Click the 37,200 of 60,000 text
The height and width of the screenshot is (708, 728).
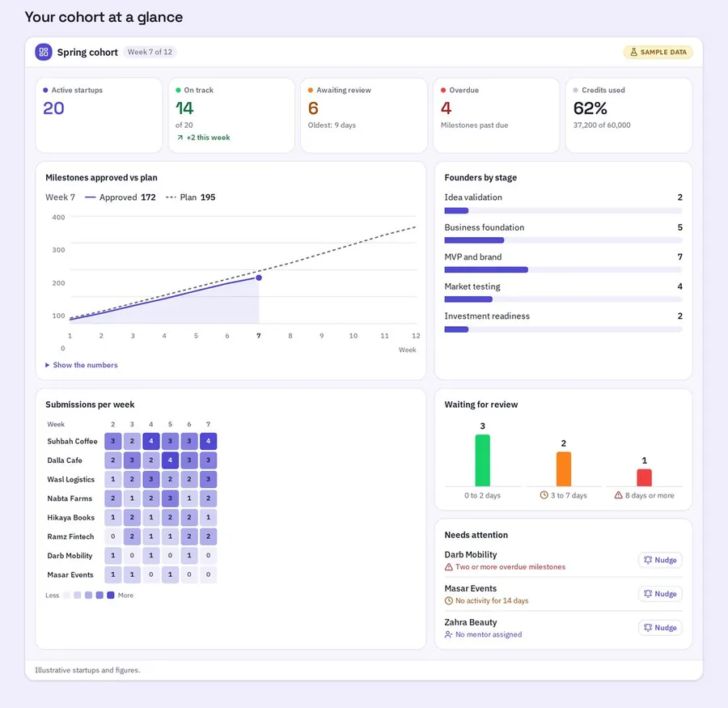coord(602,125)
